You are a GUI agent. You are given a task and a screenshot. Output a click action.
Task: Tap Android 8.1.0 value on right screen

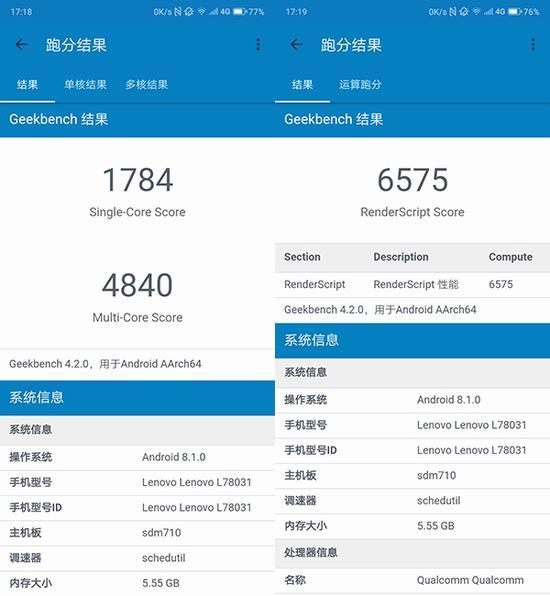pyautogui.click(x=449, y=400)
